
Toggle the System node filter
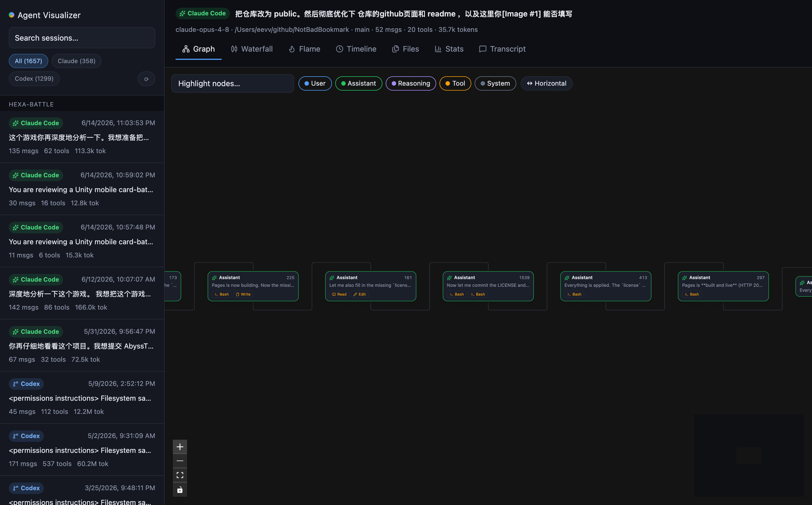pyautogui.click(x=495, y=83)
